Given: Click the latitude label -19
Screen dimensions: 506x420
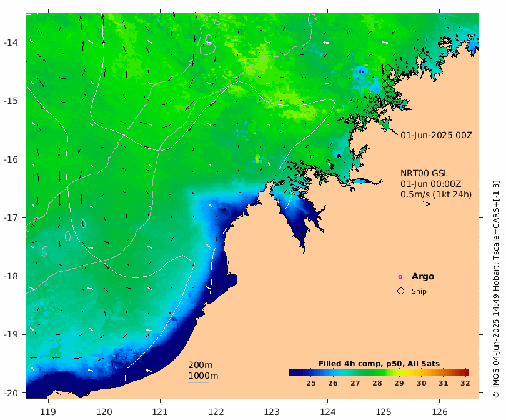Looking at the screenshot, I should (x=11, y=334).
